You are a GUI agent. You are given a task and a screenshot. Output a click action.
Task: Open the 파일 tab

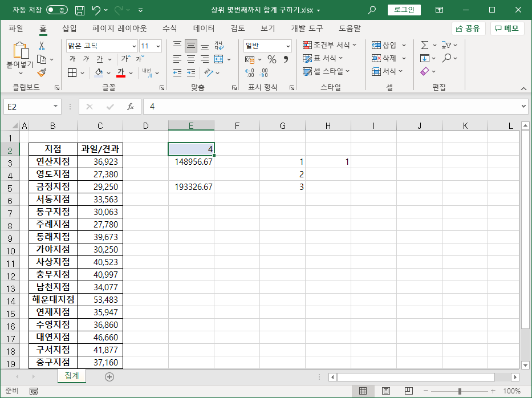(x=15, y=29)
